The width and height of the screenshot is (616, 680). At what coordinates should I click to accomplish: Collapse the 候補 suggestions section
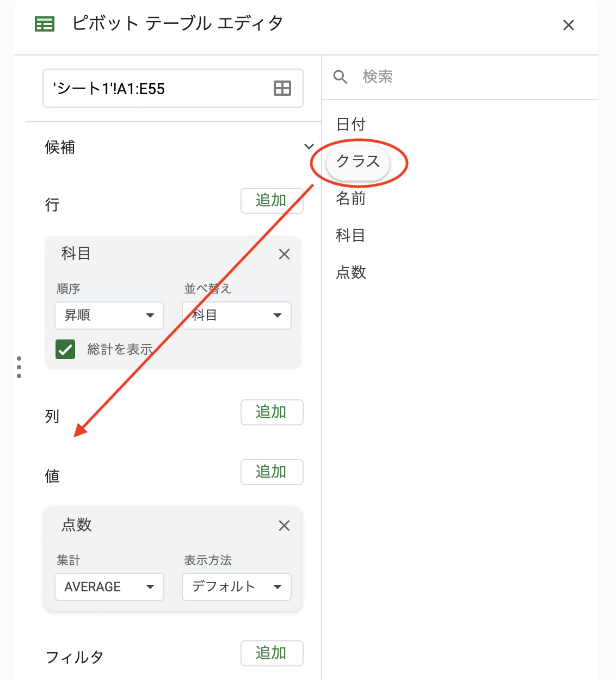pyautogui.click(x=309, y=146)
